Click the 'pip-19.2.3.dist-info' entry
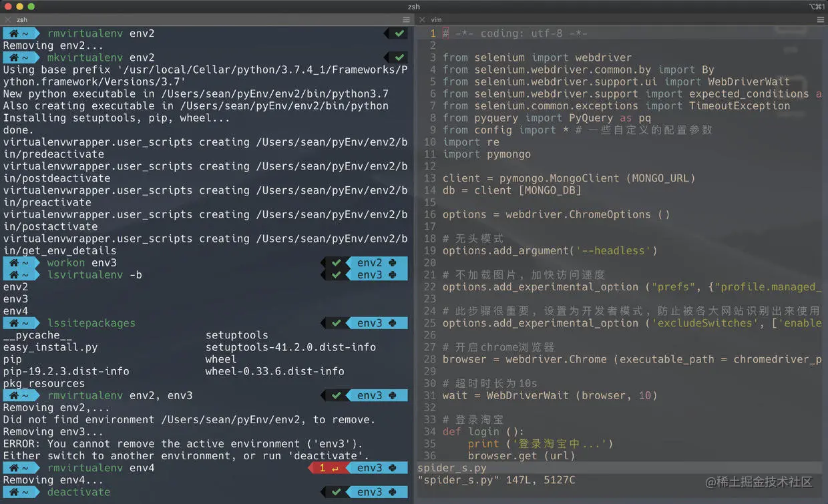This screenshot has width=828, height=504. (66, 371)
